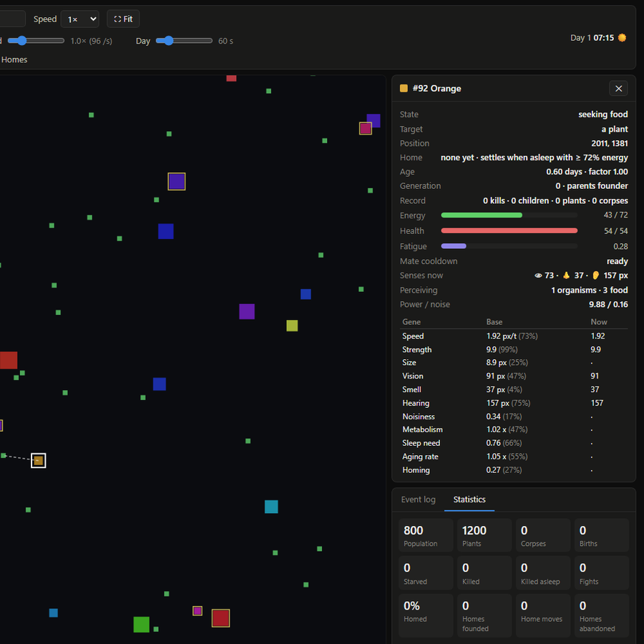Viewport: 644px width, 644px height.
Task: Select the small magenta outlined organism beside the red one
Action: [x=197, y=611]
